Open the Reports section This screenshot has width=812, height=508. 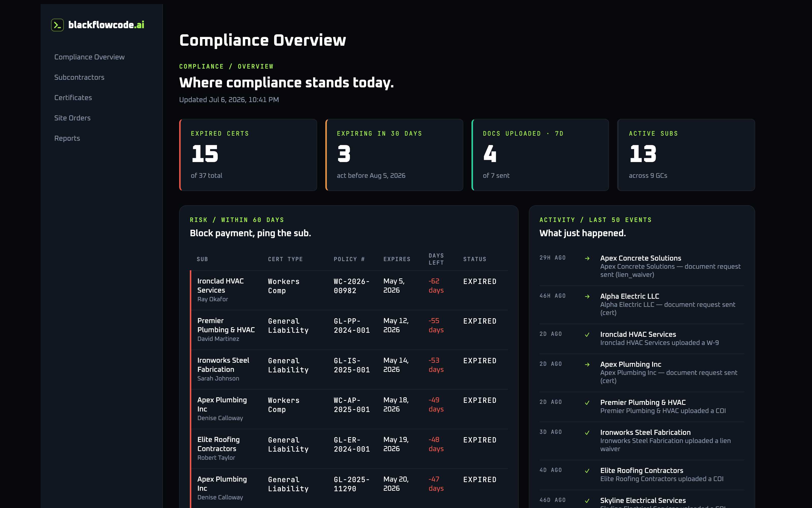coord(67,138)
